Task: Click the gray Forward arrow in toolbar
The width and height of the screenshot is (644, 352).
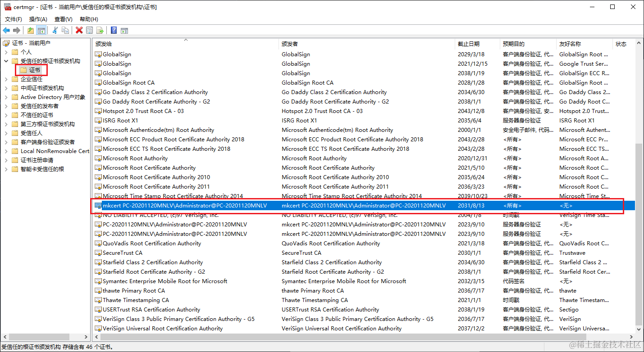Action: pos(17,30)
